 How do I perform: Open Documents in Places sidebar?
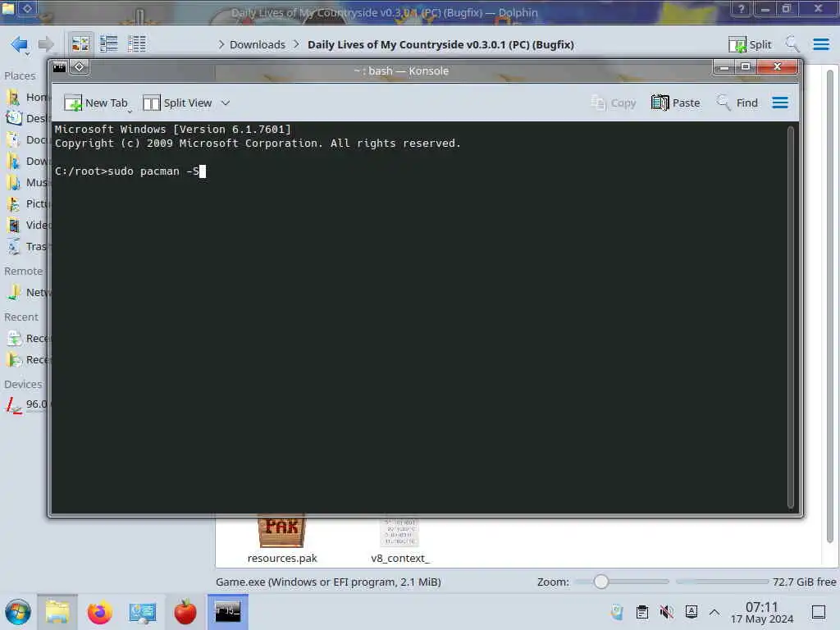click(x=27, y=139)
